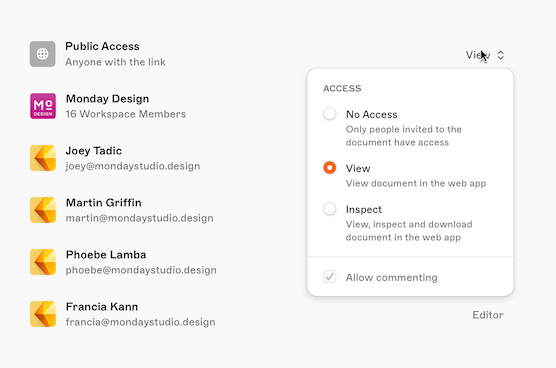
Task: Toggle the Allow commenting checkbox
Action: (x=329, y=277)
